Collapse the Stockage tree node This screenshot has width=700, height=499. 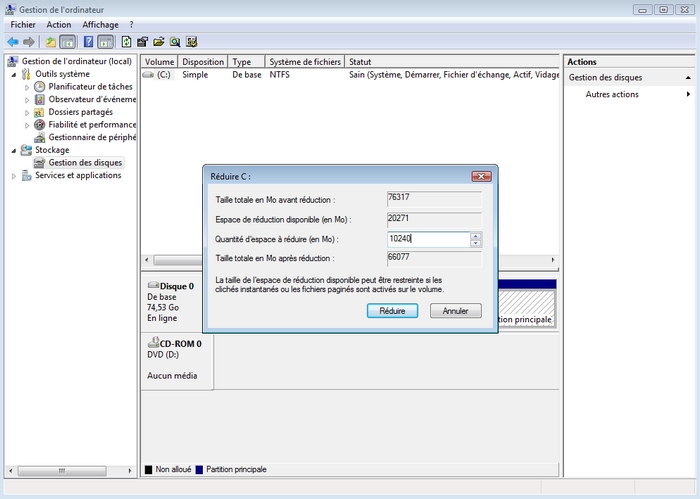[x=14, y=150]
